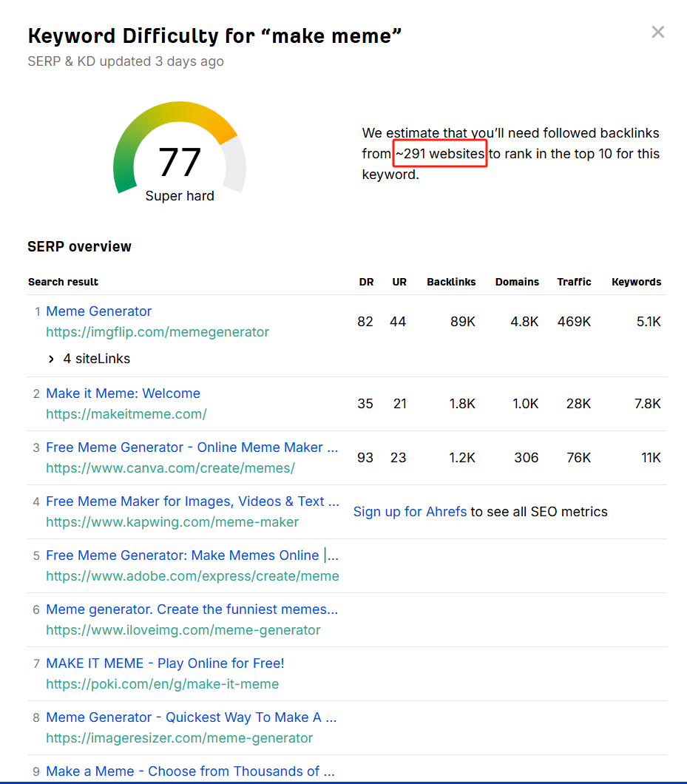Click the Keywords column header
687x784 pixels.
(x=636, y=282)
